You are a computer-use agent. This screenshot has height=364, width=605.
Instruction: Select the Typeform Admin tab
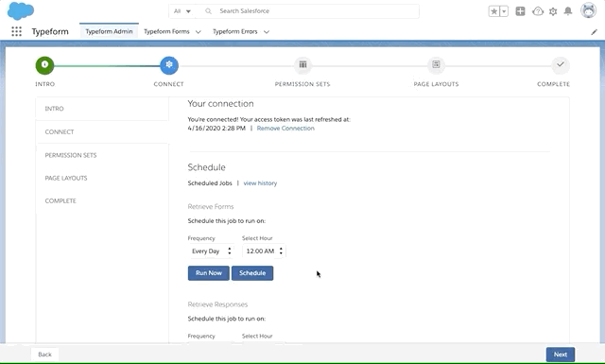coord(110,31)
